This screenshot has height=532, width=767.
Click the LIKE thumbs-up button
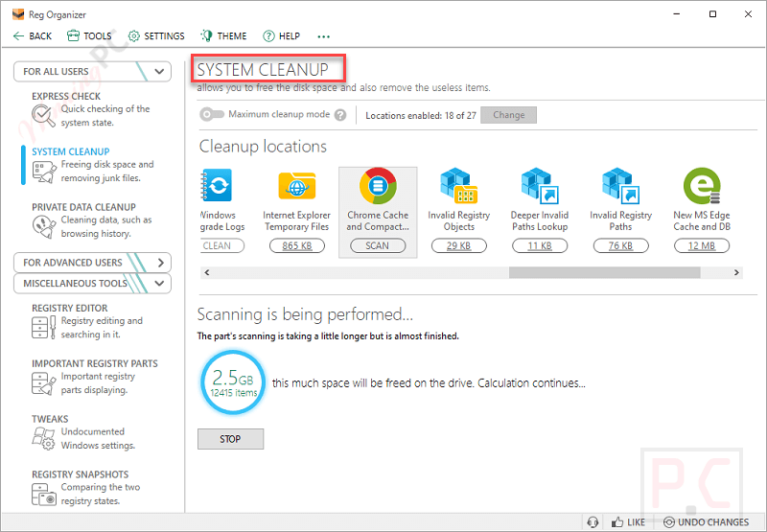point(628,522)
